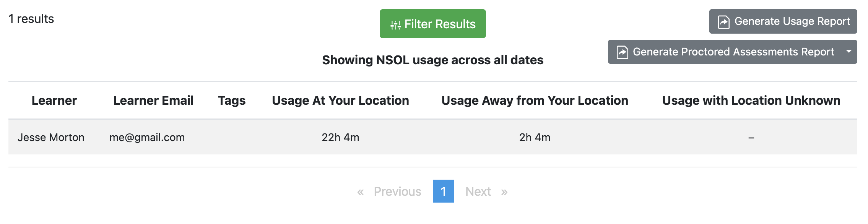Screen dimensions: 868x224
Task: Generate the Usage Report
Action: (x=783, y=21)
